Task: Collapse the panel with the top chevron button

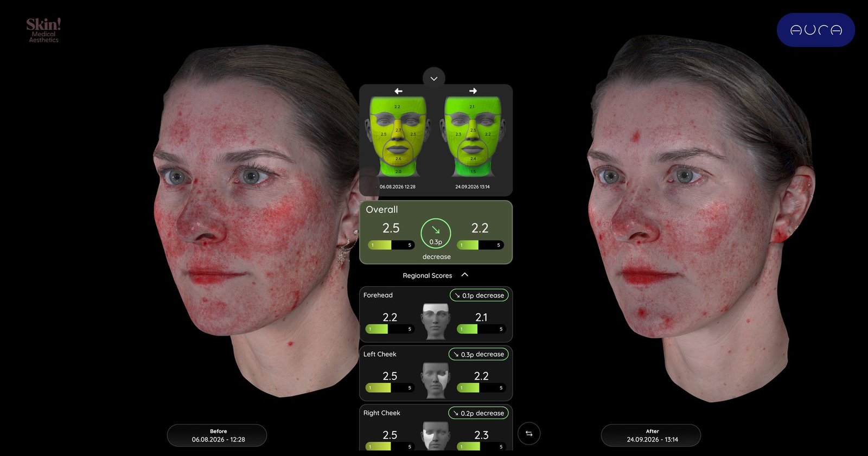Action: [x=434, y=79]
